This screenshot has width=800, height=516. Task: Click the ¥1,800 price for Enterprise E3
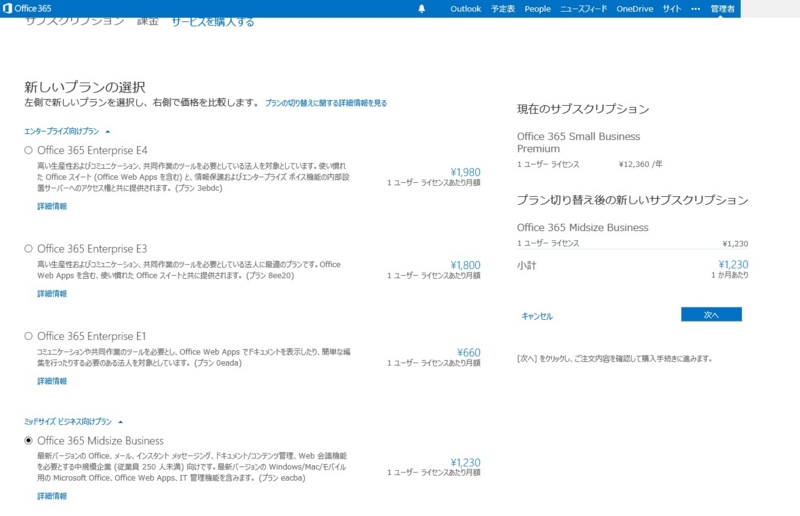click(x=465, y=265)
